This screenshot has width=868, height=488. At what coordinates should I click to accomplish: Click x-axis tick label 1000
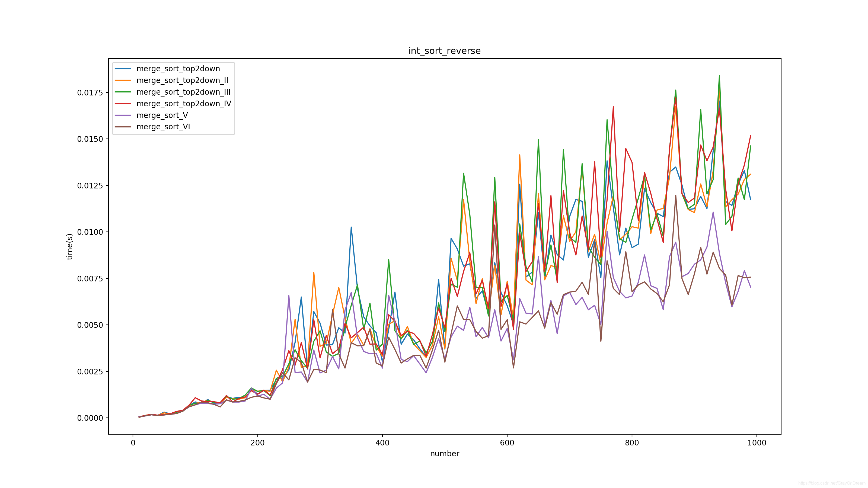coord(757,443)
